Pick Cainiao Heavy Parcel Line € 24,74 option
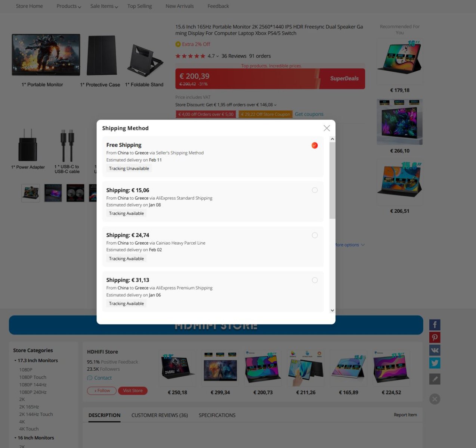The height and width of the screenshot is (448, 476). tap(315, 235)
